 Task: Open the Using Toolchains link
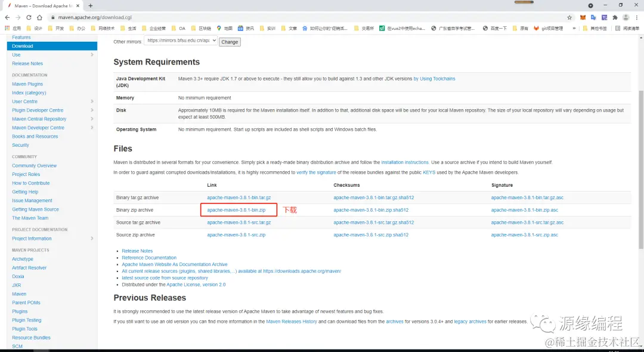(434, 79)
